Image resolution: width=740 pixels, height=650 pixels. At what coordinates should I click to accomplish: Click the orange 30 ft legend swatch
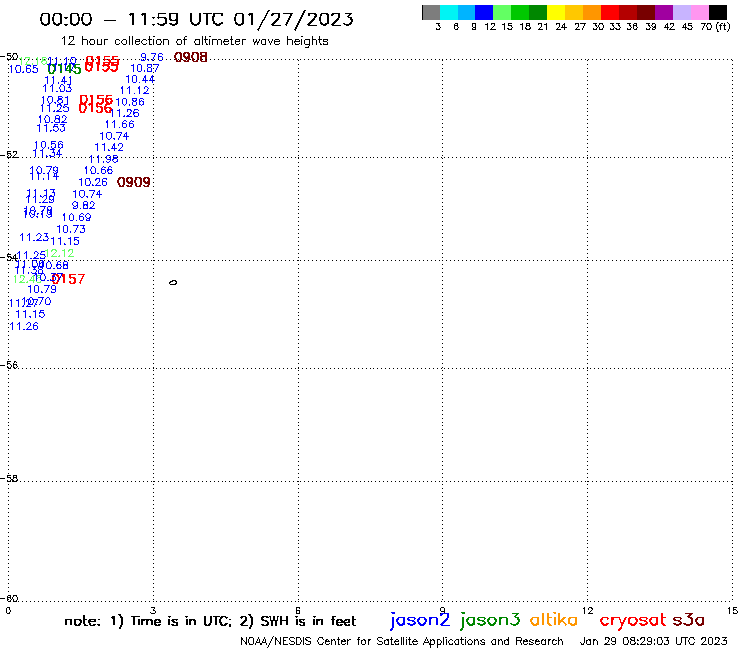592,12
